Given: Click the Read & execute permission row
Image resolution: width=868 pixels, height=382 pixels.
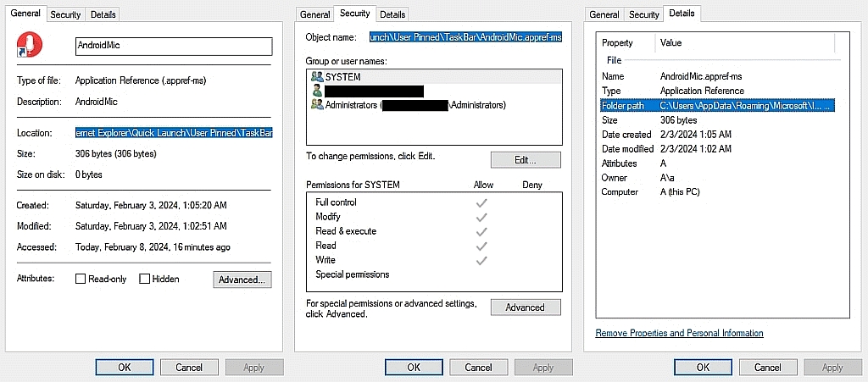Looking at the screenshot, I should point(434,231).
